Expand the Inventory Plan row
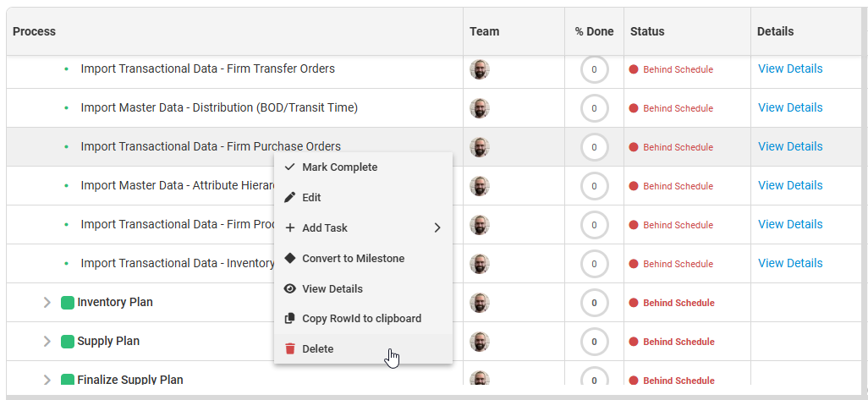 pos(47,303)
